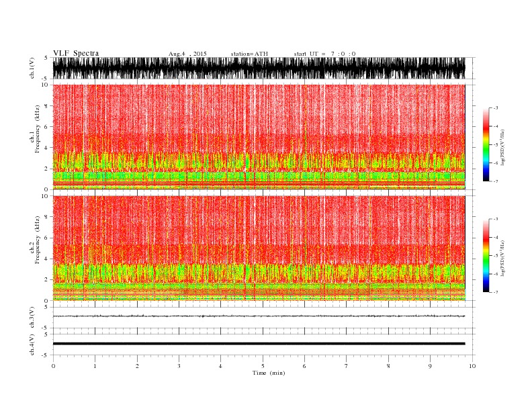Click the "Time (min)" axis label

[269, 373]
